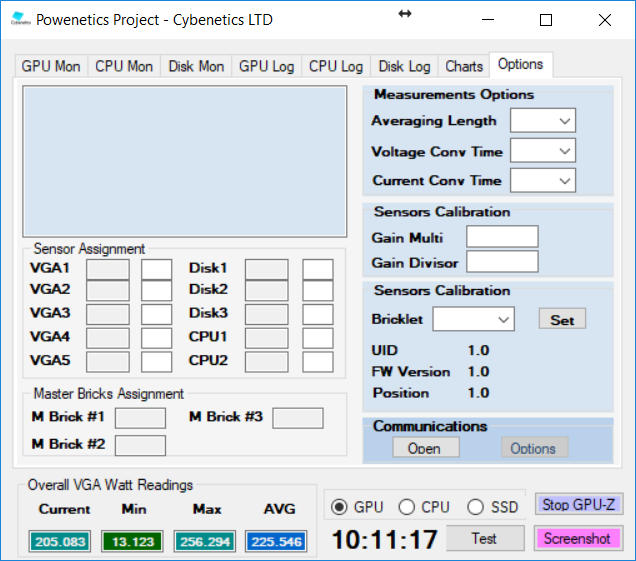Click the Set button for Bricklet

click(562, 320)
